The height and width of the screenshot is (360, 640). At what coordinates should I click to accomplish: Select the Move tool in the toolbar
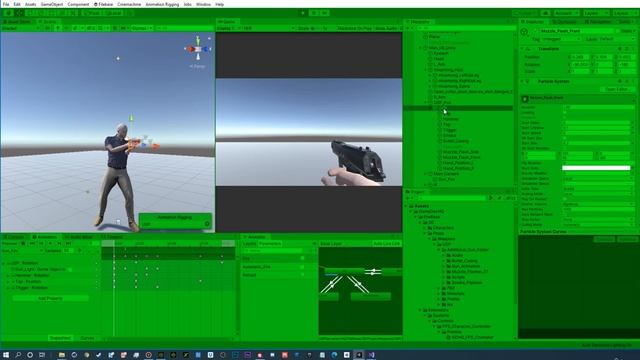pos(19,13)
